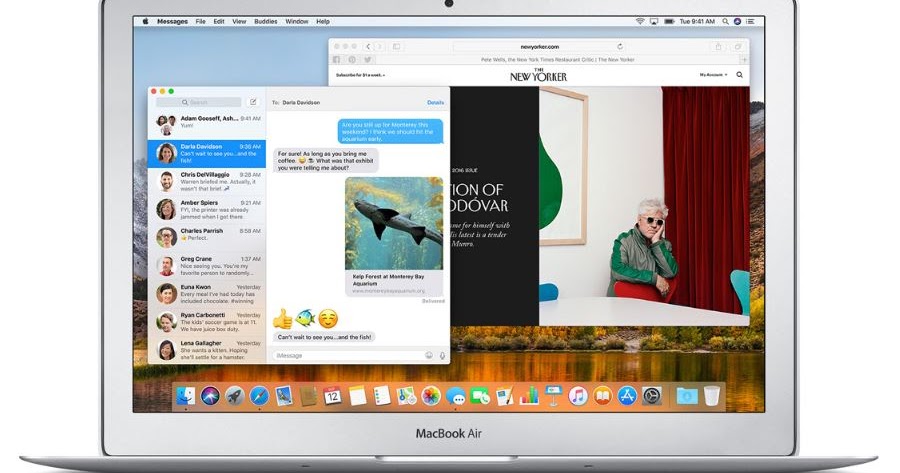Open the Help menu

pos(323,21)
